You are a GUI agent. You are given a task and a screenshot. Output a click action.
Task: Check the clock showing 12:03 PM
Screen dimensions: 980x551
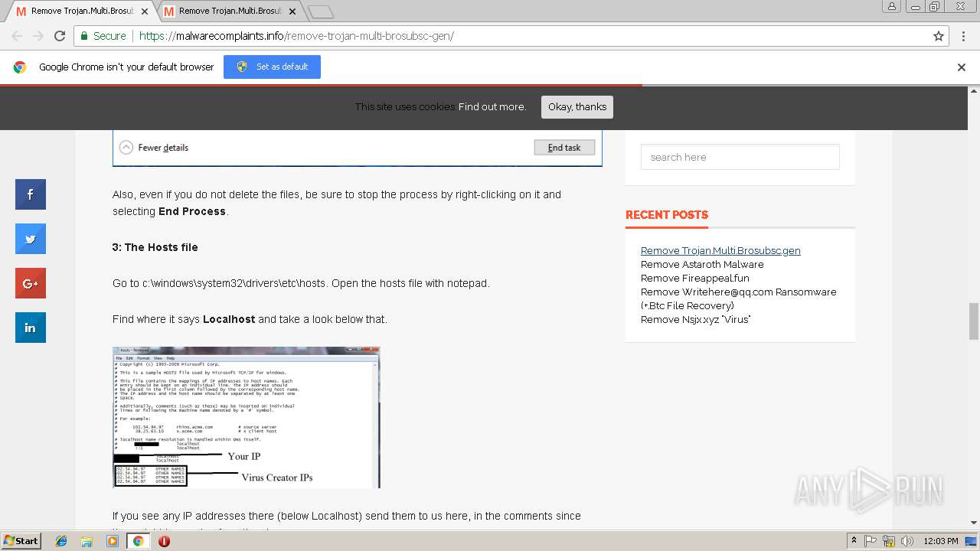(x=941, y=541)
